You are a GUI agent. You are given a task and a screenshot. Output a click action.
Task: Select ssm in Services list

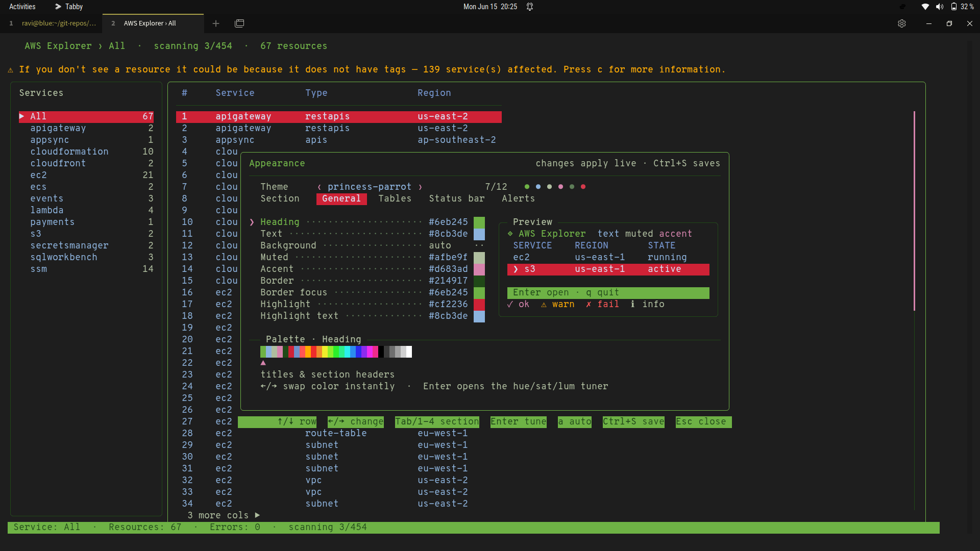[x=86, y=269]
